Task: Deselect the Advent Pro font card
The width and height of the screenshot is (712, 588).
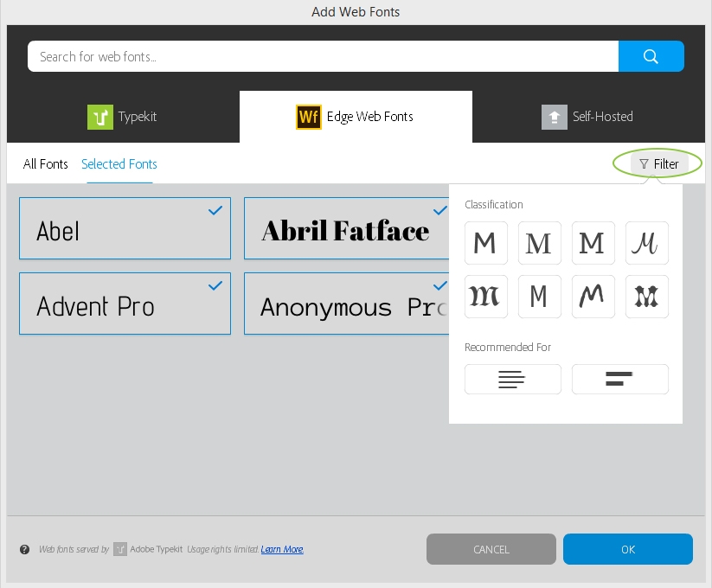Action: (x=125, y=304)
